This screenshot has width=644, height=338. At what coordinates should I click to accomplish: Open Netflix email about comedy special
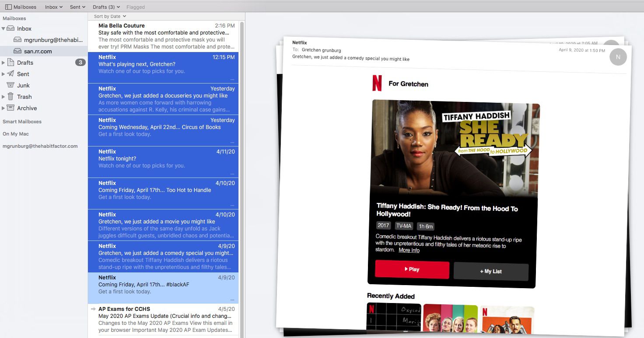163,256
